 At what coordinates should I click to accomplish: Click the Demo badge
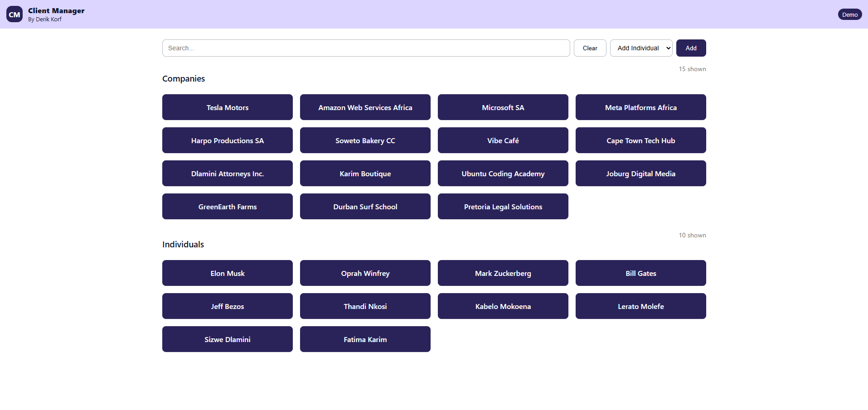(850, 14)
